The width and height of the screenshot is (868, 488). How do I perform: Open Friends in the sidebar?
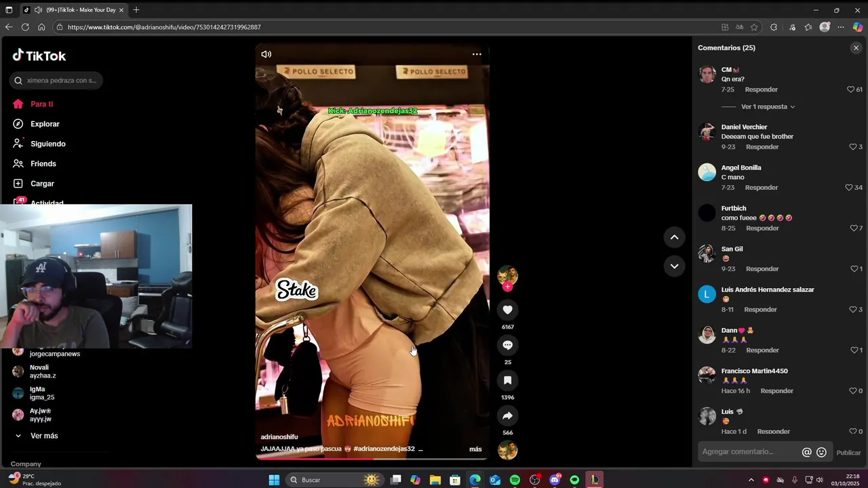43,164
